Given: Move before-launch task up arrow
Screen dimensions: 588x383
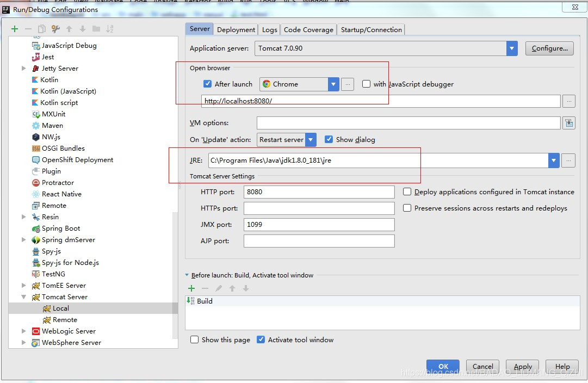Looking at the screenshot, I should [232, 288].
